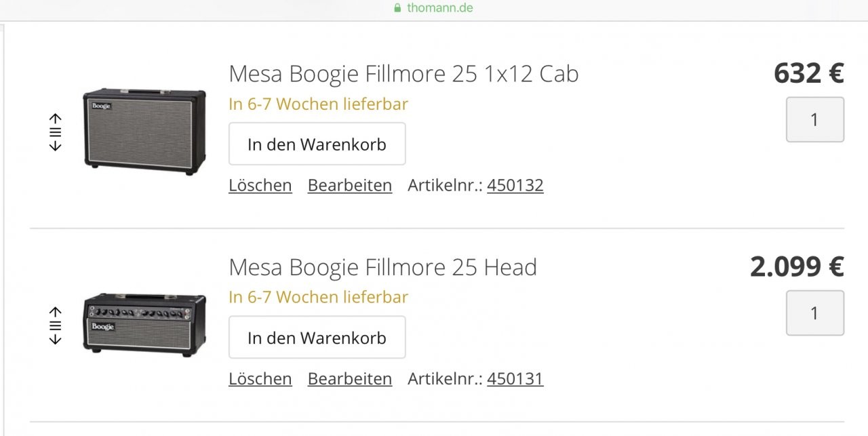Screen dimensions: 868x436
Task: Click the green padlock icon in address bar
Action: point(397,8)
